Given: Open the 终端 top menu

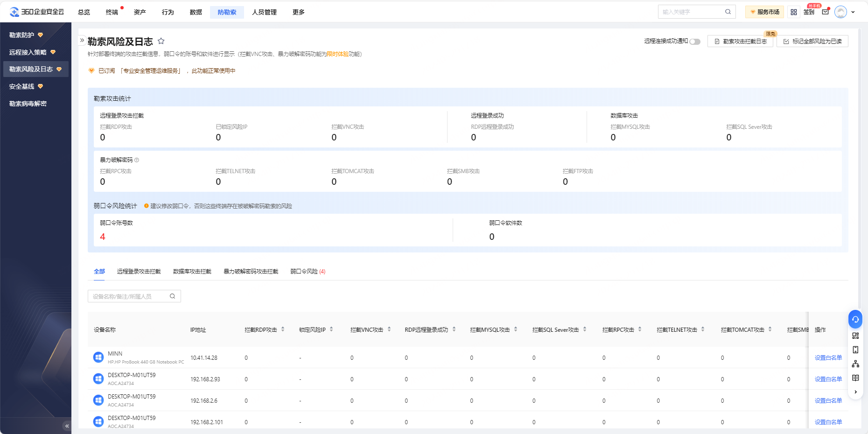Looking at the screenshot, I should point(112,12).
